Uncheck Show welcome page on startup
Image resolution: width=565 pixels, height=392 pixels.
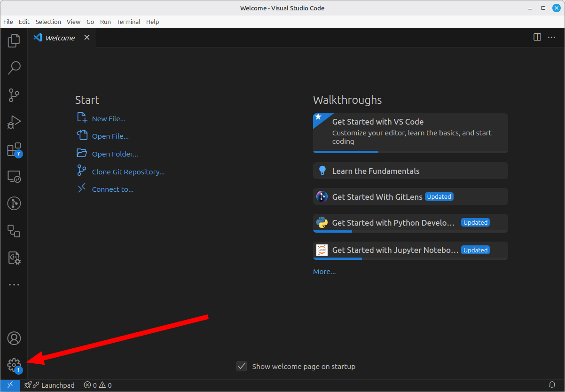(x=242, y=366)
